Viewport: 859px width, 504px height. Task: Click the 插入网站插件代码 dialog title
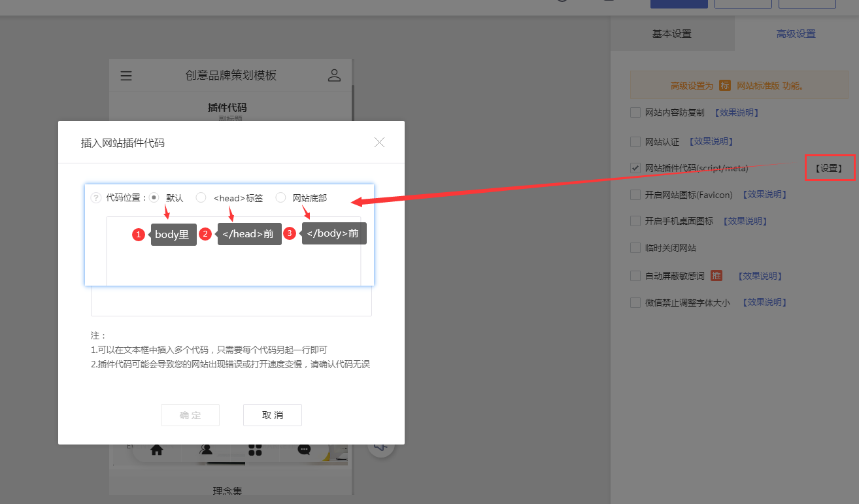click(x=122, y=143)
